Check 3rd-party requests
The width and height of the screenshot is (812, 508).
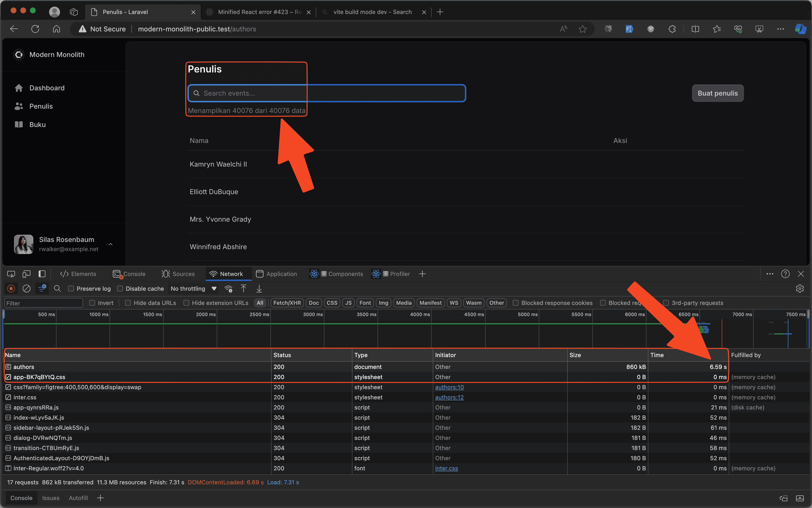click(666, 303)
